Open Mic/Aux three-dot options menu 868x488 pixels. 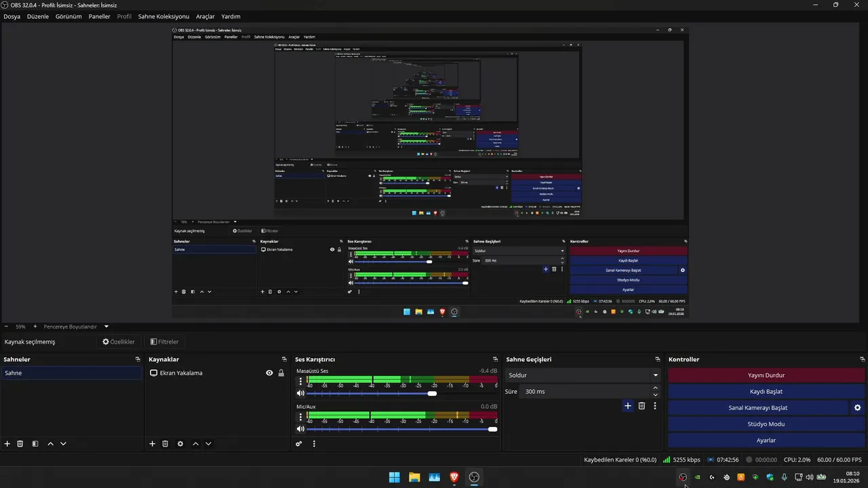pyautogui.click(x=301, y=417)
